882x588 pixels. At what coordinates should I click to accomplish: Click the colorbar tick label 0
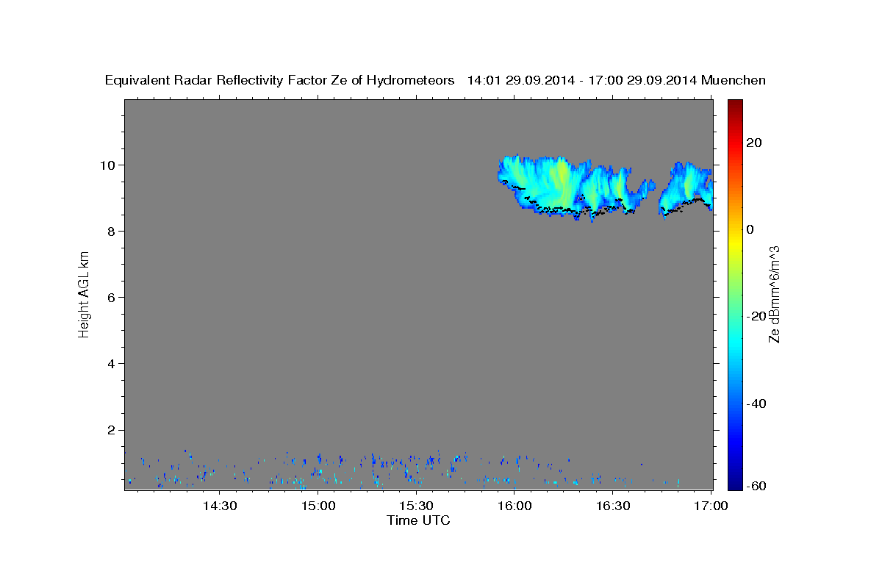point(751,229)
